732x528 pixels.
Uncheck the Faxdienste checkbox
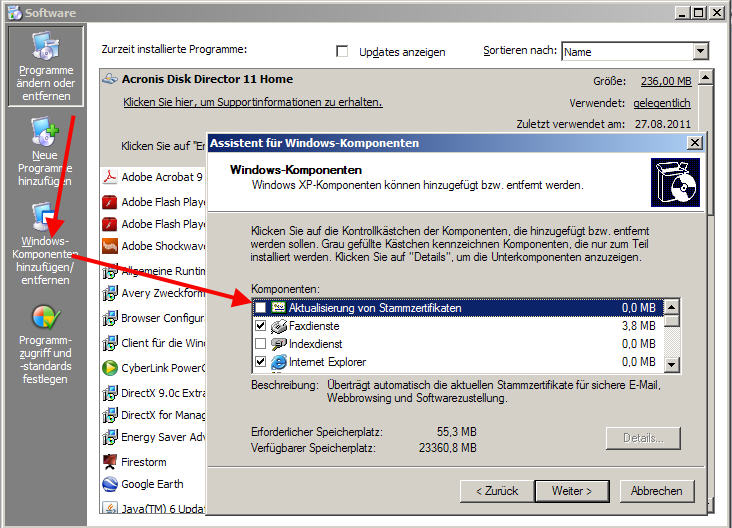[260, 325]
